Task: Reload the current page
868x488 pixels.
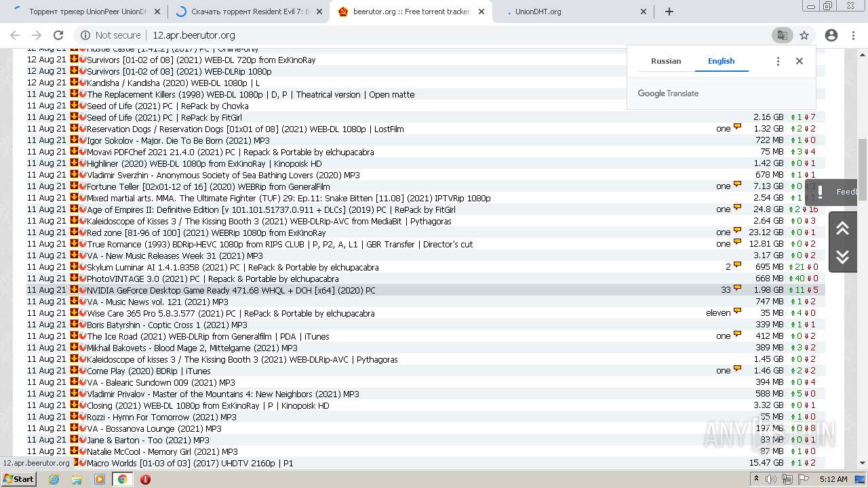Action: 58,35
